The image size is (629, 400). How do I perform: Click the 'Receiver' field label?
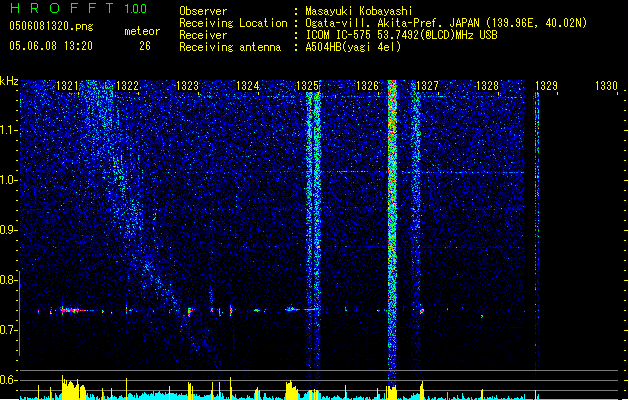203,35
